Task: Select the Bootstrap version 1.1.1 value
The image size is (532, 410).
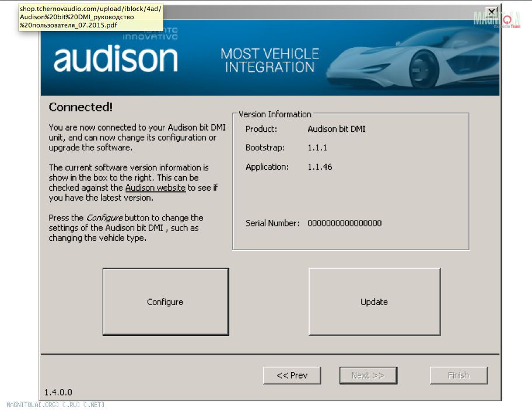Action: (x=317, y=148)
